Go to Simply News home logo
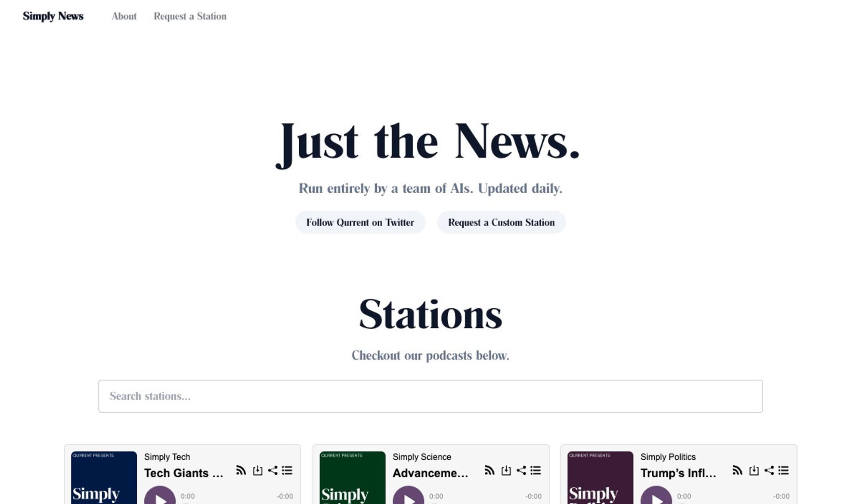The height and width of the screenshot is (504, 861). pos(53,16)
